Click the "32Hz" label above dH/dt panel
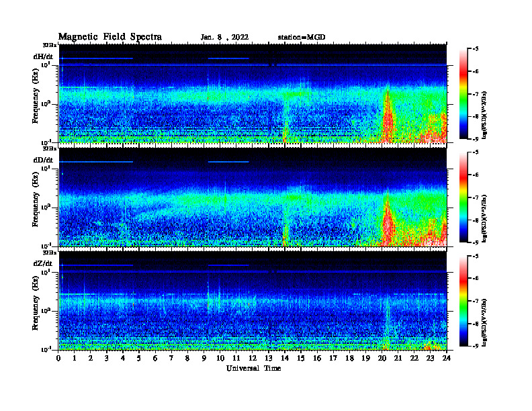This screenshot has height=411, width=532. click(x=50, y=44)
